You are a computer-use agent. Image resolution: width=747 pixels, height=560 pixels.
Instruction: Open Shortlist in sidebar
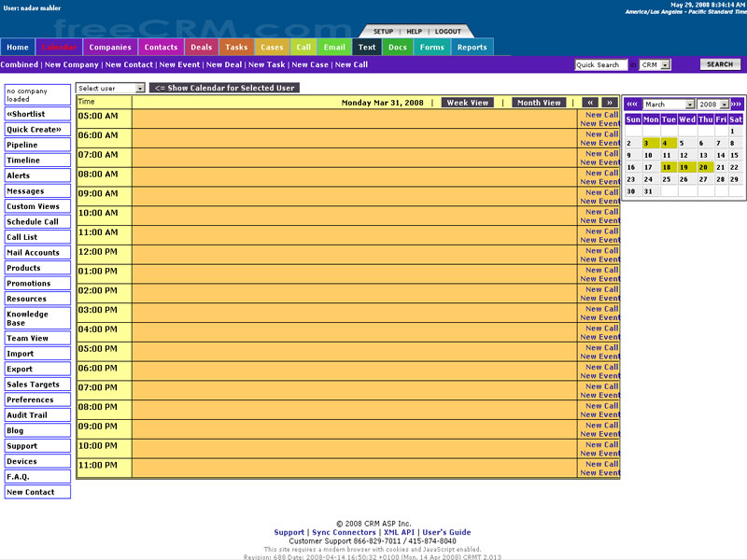37,114
